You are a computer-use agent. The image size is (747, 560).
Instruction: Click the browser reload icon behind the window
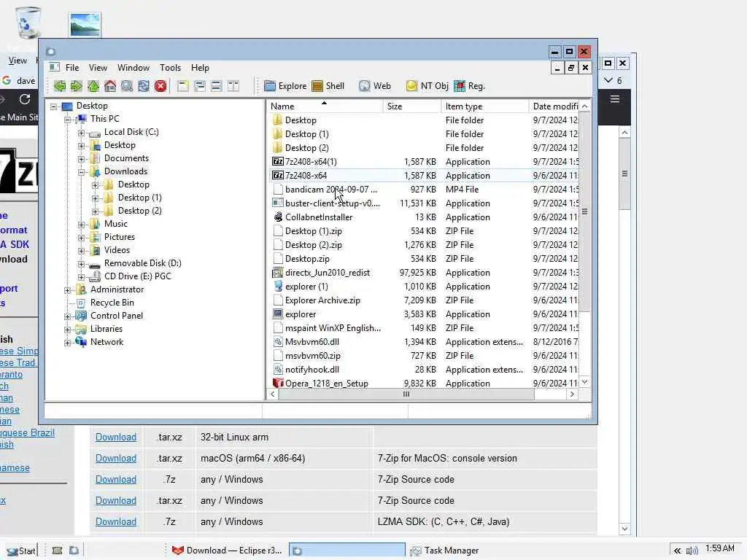[25, 99]
